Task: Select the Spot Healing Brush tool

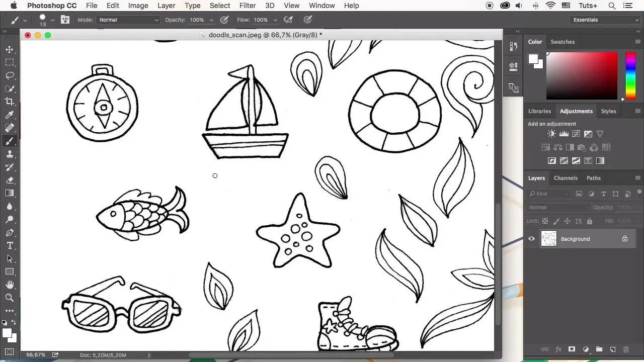Action: pyautogui.click(x=10, y=128)
